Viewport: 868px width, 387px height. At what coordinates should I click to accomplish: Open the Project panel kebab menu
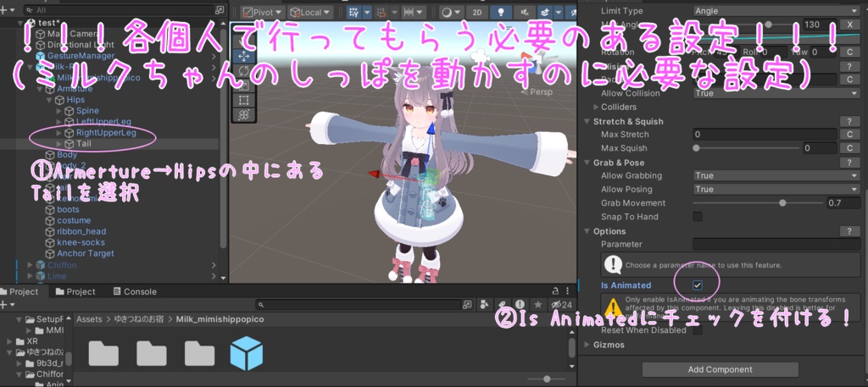569,291
